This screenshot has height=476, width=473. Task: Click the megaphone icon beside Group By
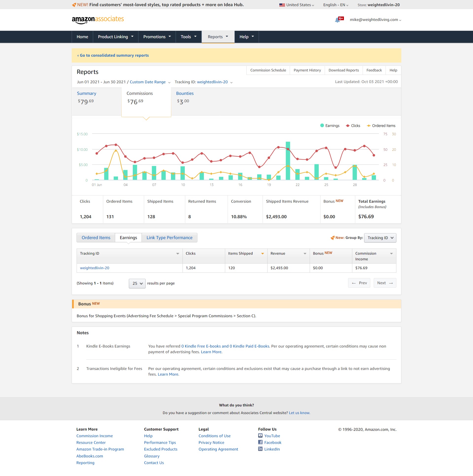(x=332, y=238)
